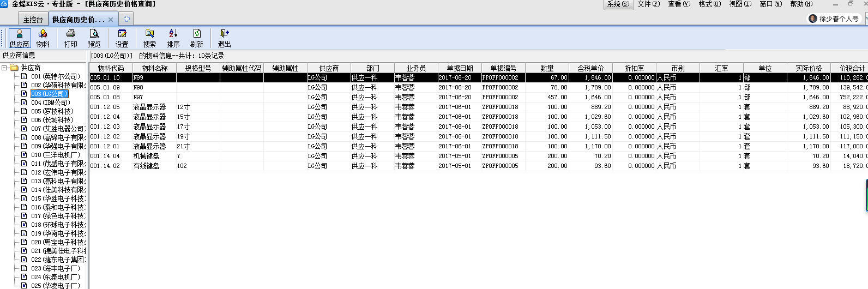The width and height of the screenshot is (868, 289).
Task: Open the 格式(O) menu
Action: pos(709,4)
